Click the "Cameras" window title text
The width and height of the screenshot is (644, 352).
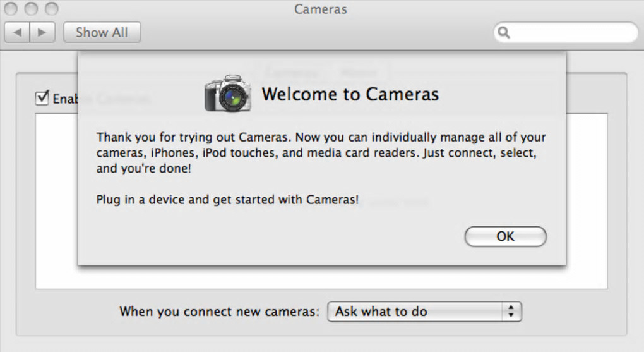coord(321,9)
